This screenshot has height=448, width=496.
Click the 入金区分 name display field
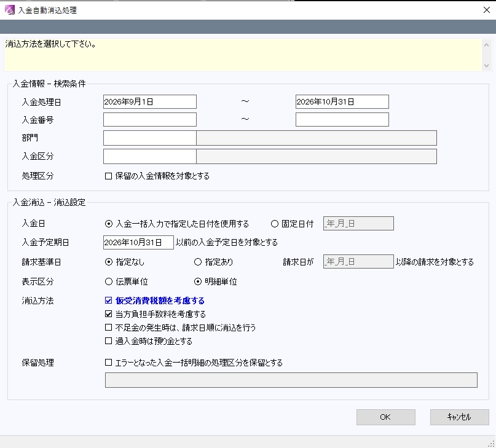(x=317, y=156)
